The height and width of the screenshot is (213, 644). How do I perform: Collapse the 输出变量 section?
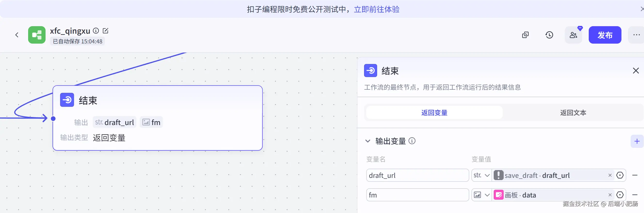pyautogui.click(x=367, y=141)
